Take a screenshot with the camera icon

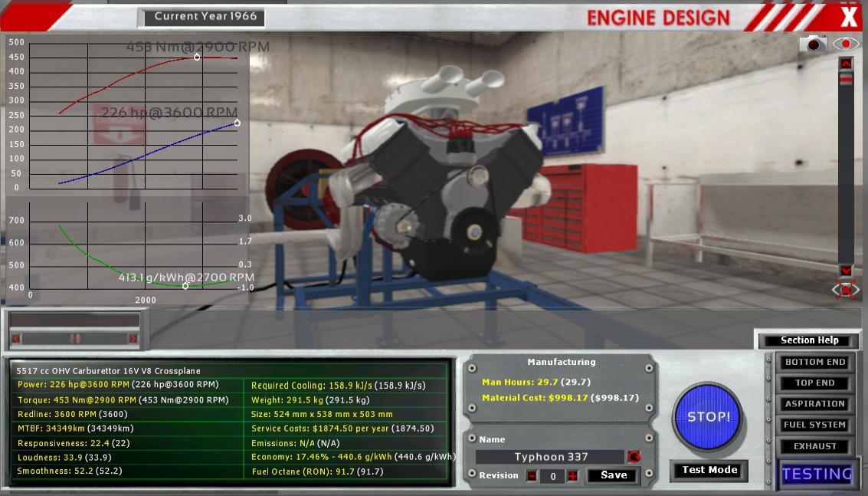pyautogui.click(x=813, y=44)
